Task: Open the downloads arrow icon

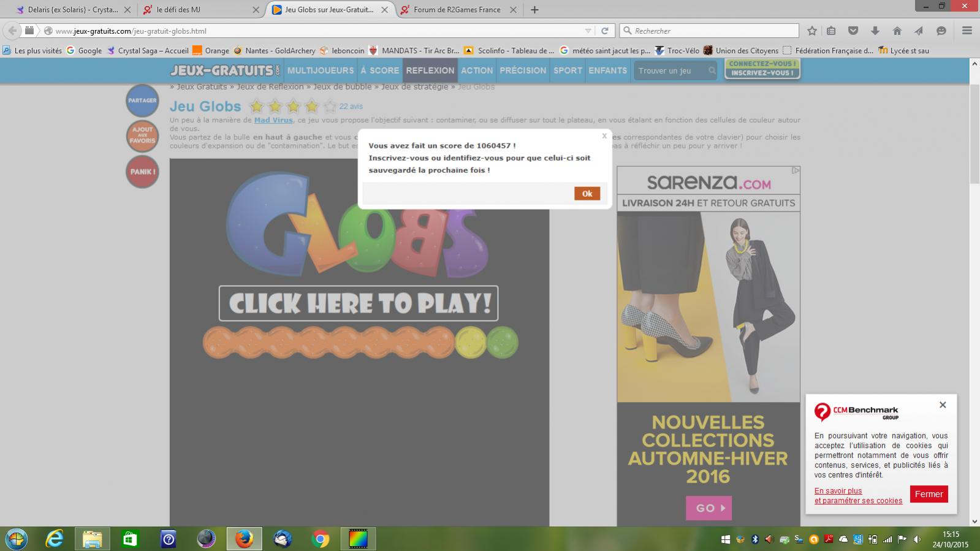Action: tap(875, 31)
